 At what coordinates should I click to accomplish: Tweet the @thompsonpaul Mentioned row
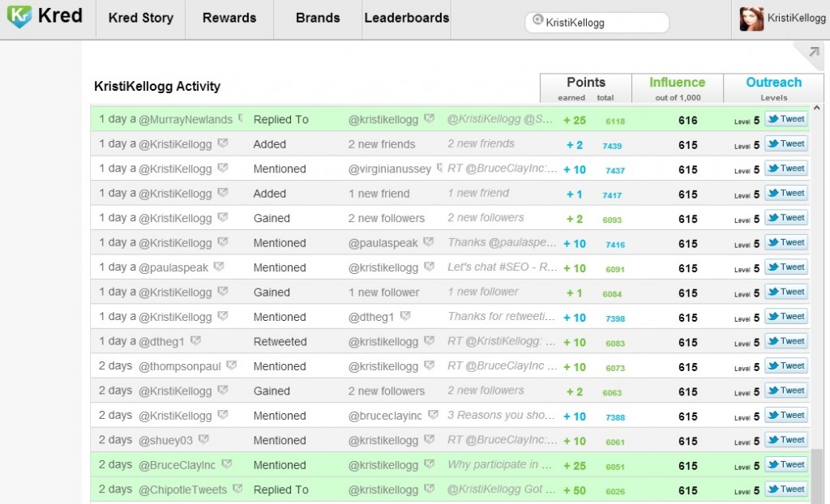coord(786,365)
